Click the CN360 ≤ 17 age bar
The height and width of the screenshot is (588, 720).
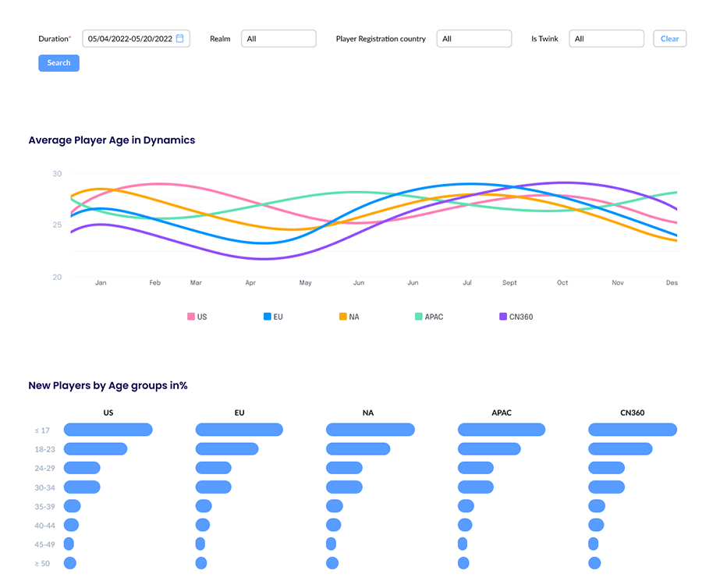(633, 430)
